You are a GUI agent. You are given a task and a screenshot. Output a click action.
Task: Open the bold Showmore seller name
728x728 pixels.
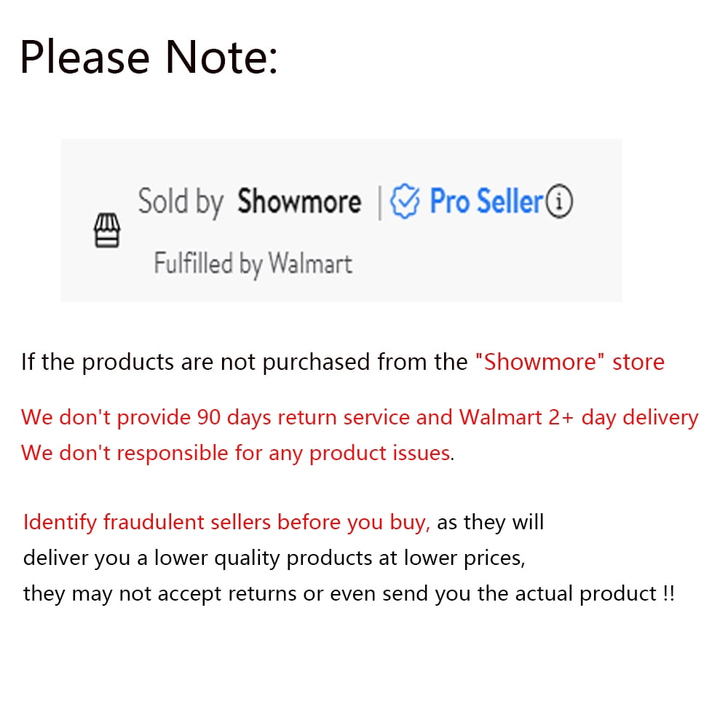click(298, 202)
